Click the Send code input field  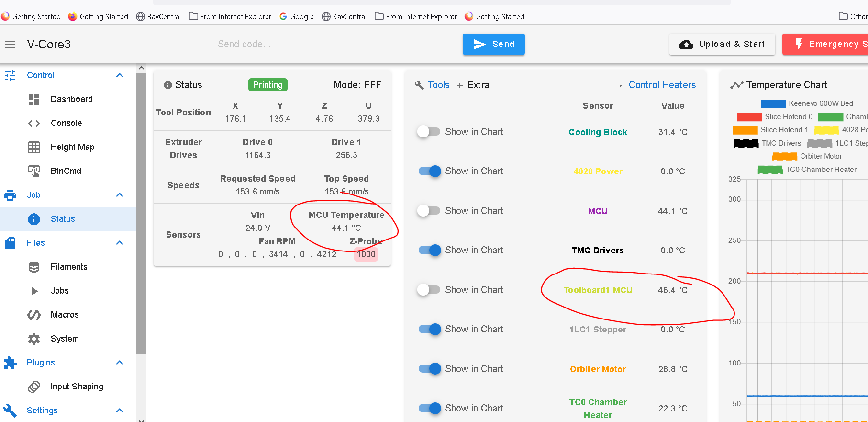[337, 45]
